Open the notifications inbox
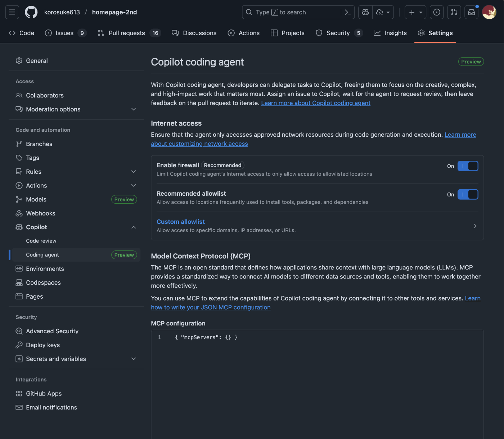Image resolution: width=504 pixels, height=439 pixels. pyautogui.click(x=471, y=12)
